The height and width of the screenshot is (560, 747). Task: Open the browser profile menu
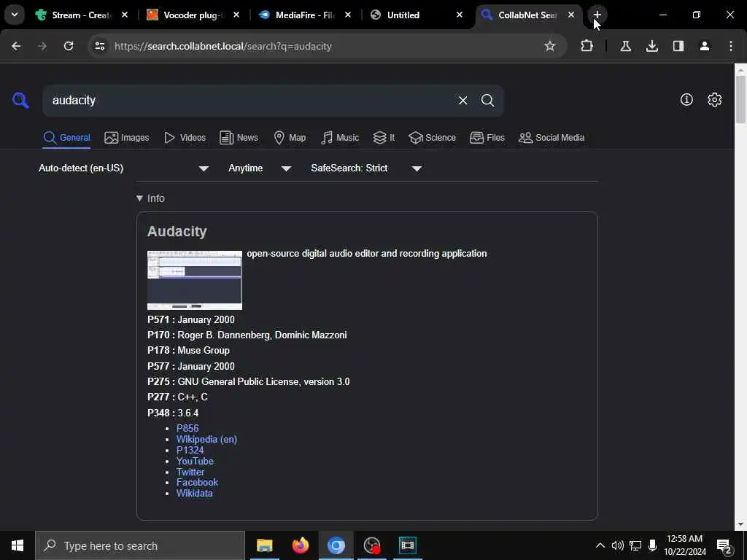704,46
